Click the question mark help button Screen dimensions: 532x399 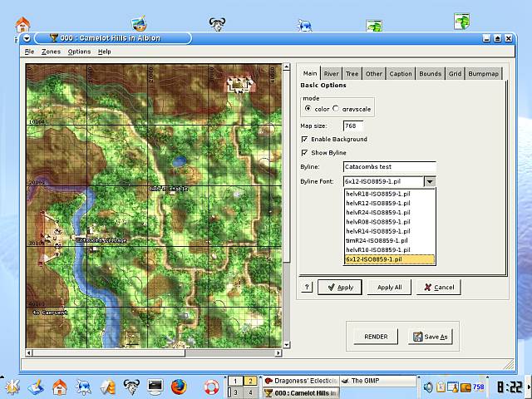307,287
